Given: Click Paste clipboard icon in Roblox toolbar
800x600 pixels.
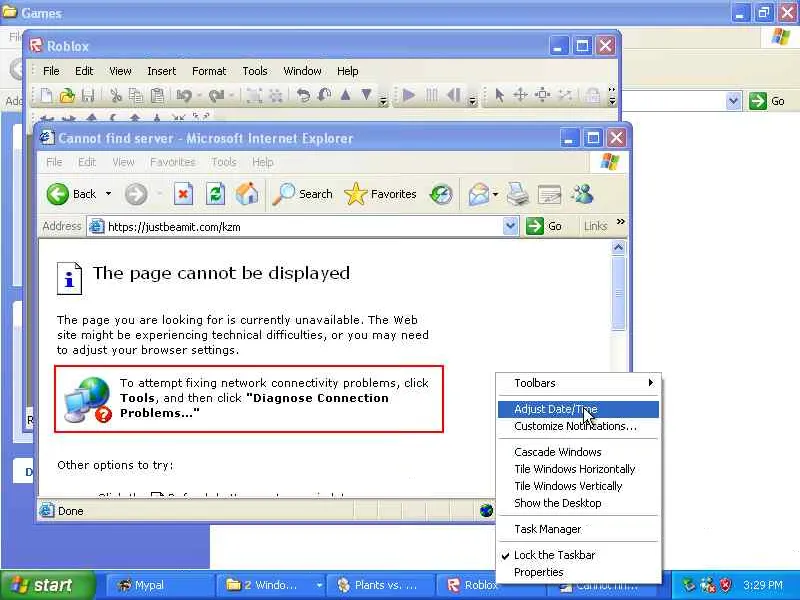Looking at the screenshot, I should pyautogui.click(x=158, y=95).
